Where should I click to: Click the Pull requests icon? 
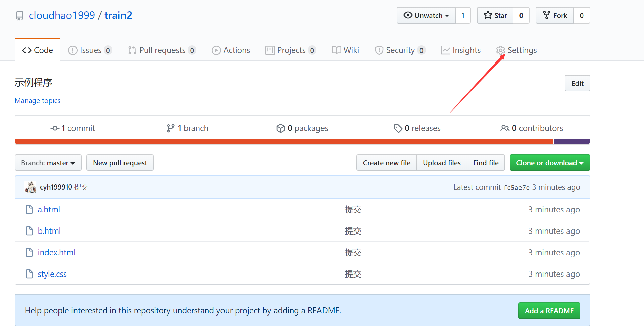pos(132,50)
